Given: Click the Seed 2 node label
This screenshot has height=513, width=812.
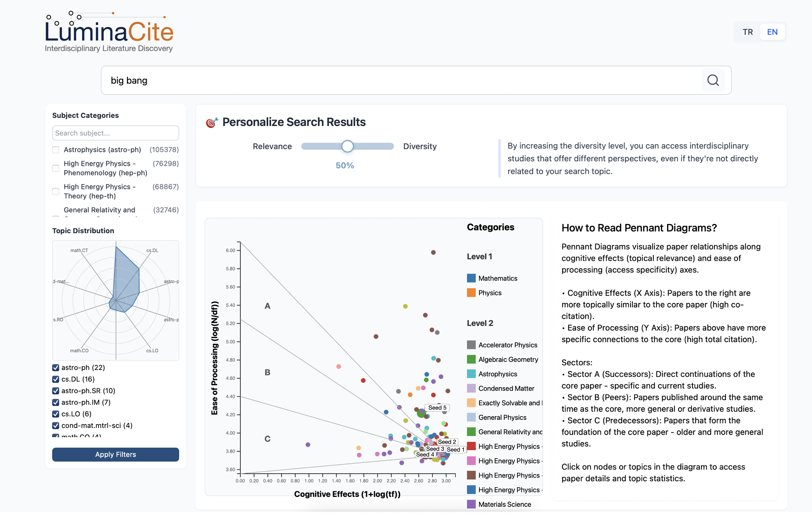Looking at the screenshot, I should 447,442.
